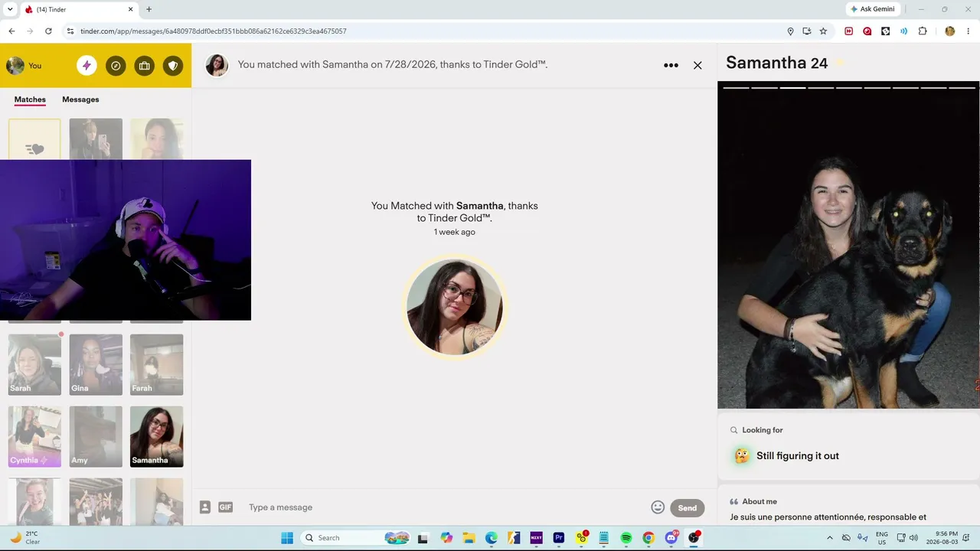Screen dimensions: 980x551
Task: Go back with the browser back arrow
Action: point(11,31)
